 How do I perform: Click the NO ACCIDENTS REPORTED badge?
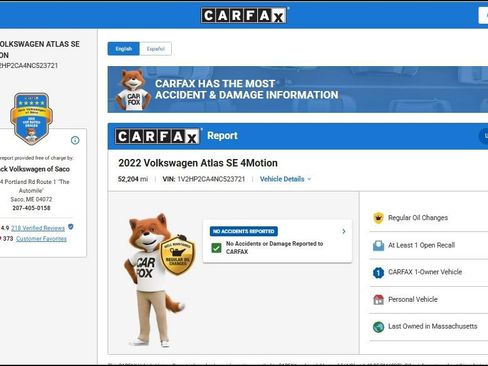[x=244, y=231]
